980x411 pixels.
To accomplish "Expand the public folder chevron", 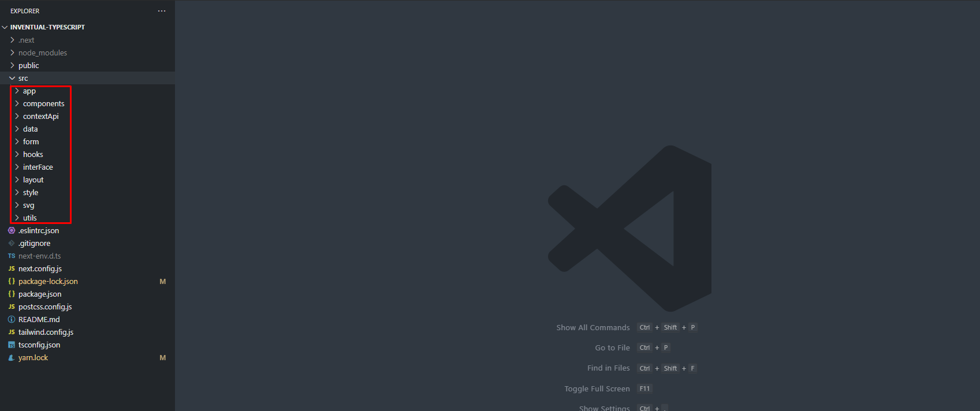I will pos(12,65).
